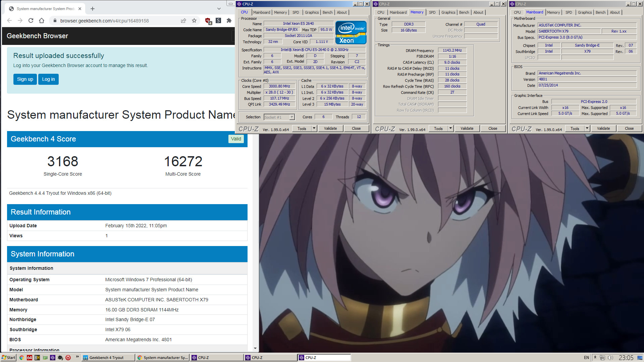
Task: Open the Geekbench Browser header link
Action: (37, 36)
